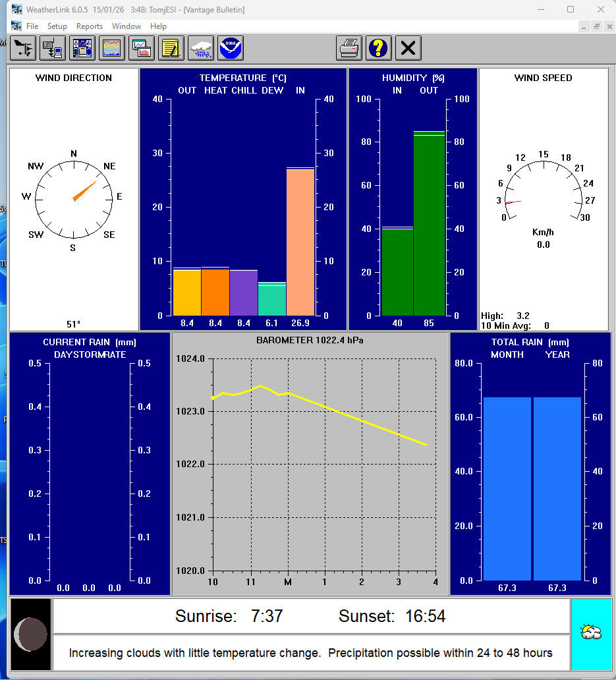Click the NOAA logo toolbar icon

pos(231,48)
